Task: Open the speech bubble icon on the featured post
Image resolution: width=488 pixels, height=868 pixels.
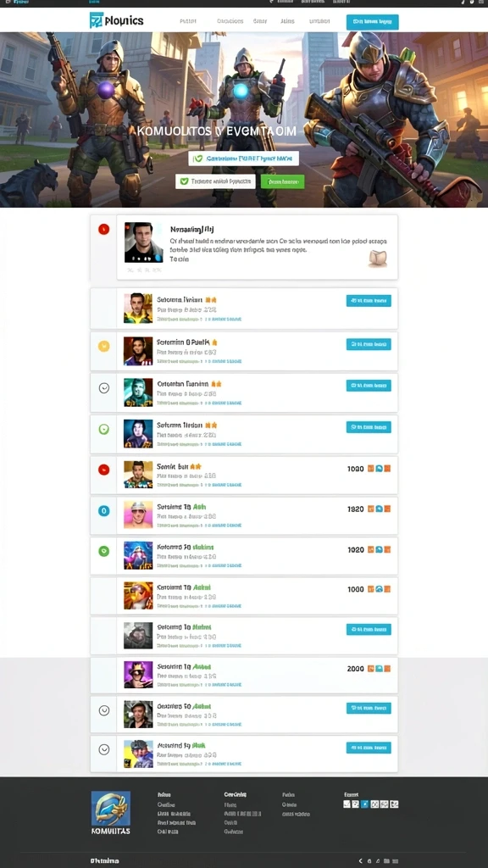Action: tap(378, 258)
